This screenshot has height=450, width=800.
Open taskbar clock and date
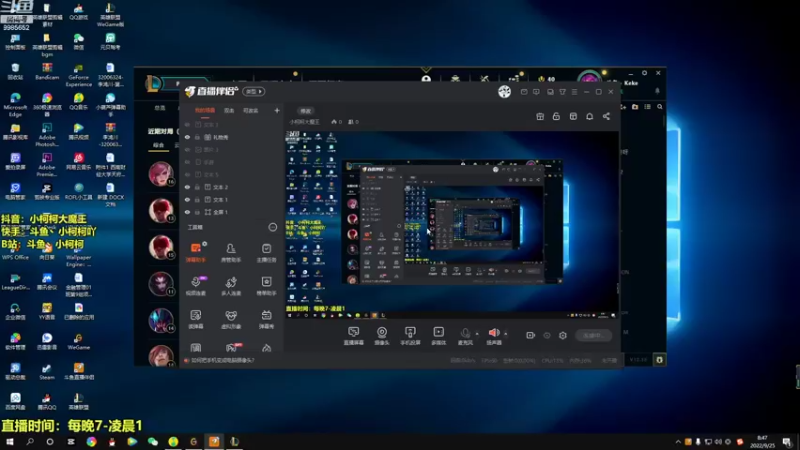pyautogui.click(x=762, y=442)
